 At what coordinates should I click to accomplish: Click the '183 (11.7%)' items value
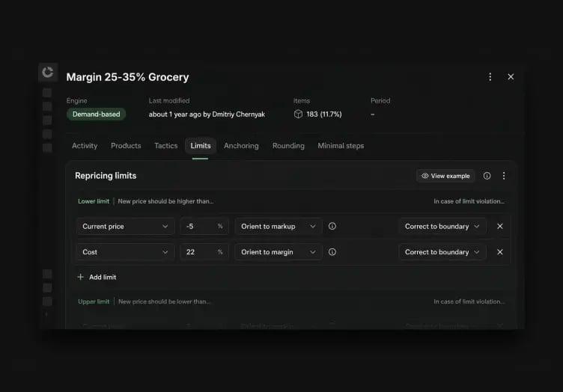pos(324,114)
